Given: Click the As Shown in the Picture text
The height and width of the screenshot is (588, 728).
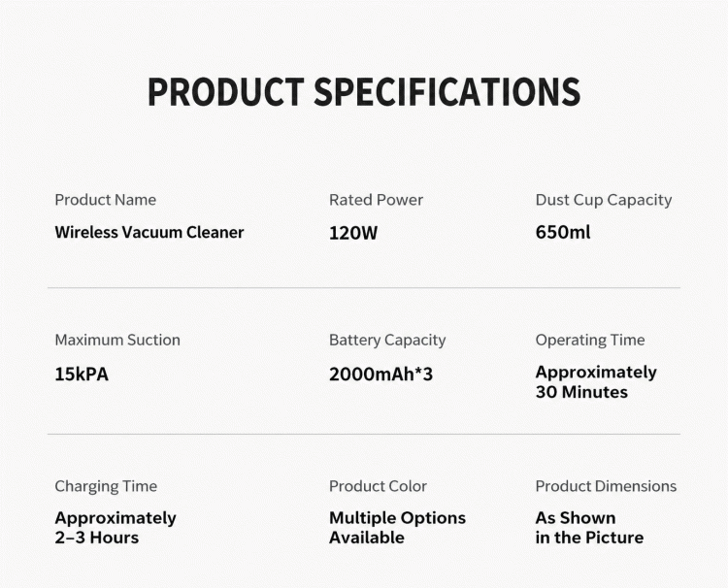Looking at the screenshot, I should [589, 528].
